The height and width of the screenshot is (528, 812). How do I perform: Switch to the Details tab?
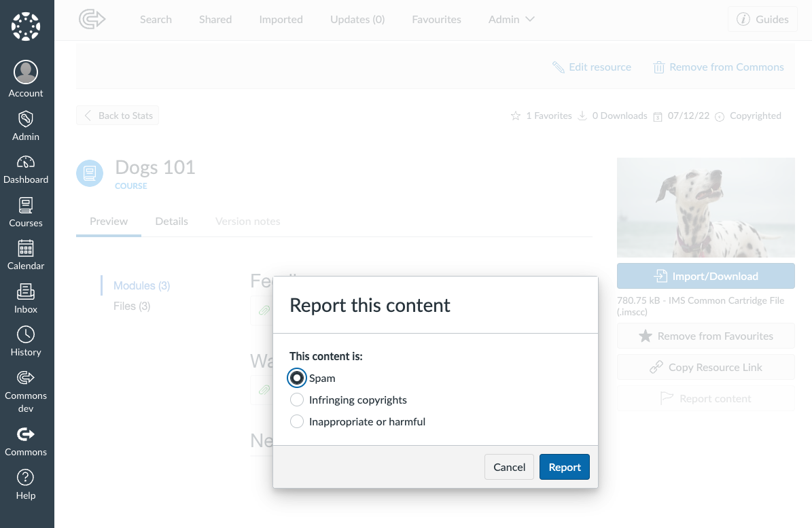pos(171,222)
